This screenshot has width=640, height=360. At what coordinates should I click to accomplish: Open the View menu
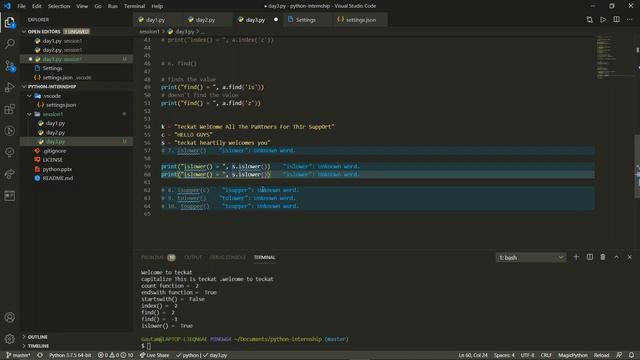pyautogui.click(x=82, y=6)
